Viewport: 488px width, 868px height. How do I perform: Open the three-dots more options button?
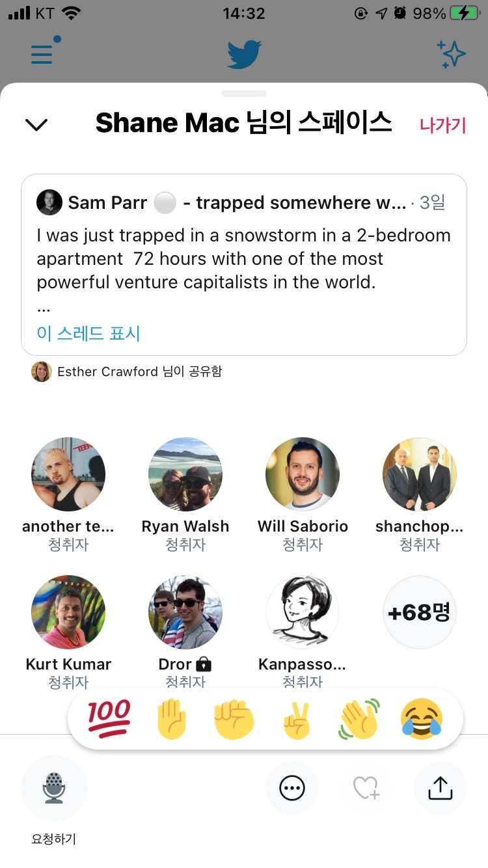[292, 789]
